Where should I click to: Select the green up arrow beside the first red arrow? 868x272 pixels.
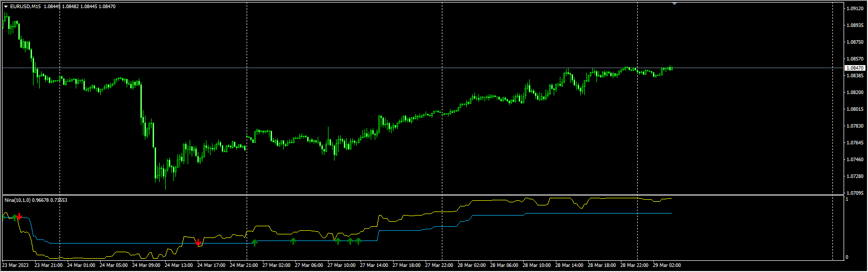[x=14, y=217]
